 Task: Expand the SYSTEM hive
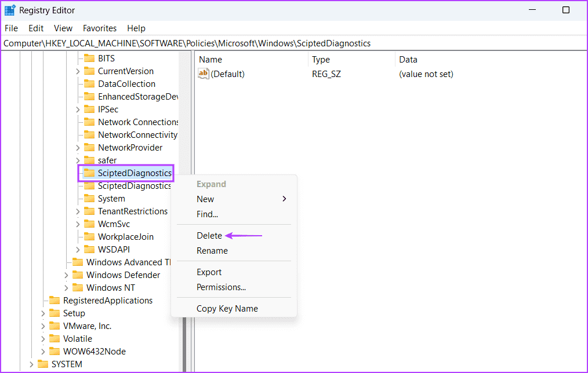(x=31, y=364)
